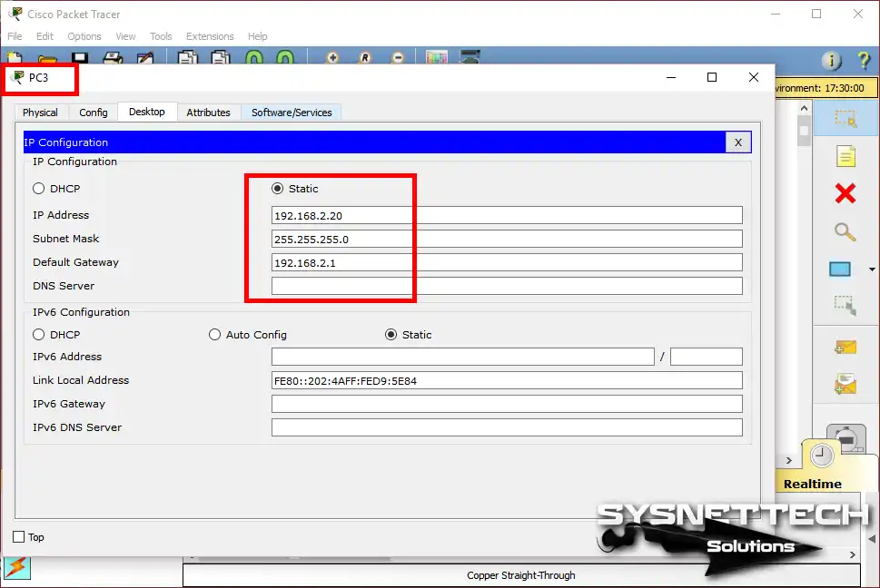Viewport: 880px width, 588px height.
Task: Select the IPv6 Static radio button
Action: (391, 335)
